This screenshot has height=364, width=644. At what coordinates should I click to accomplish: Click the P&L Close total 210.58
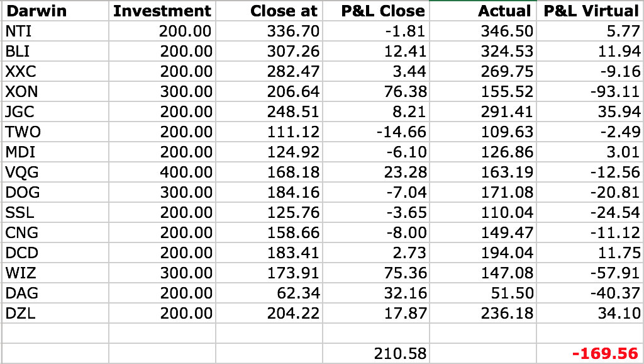[x=400, y=354]
